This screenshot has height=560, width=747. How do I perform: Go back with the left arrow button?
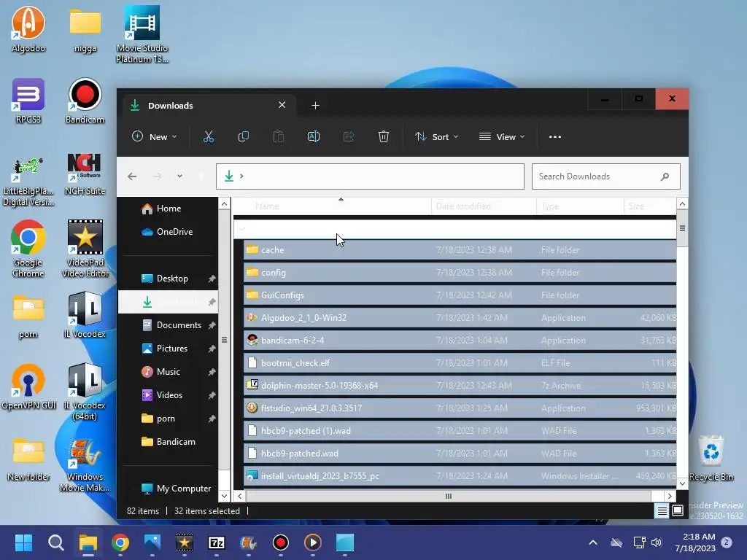pos(132,176)
